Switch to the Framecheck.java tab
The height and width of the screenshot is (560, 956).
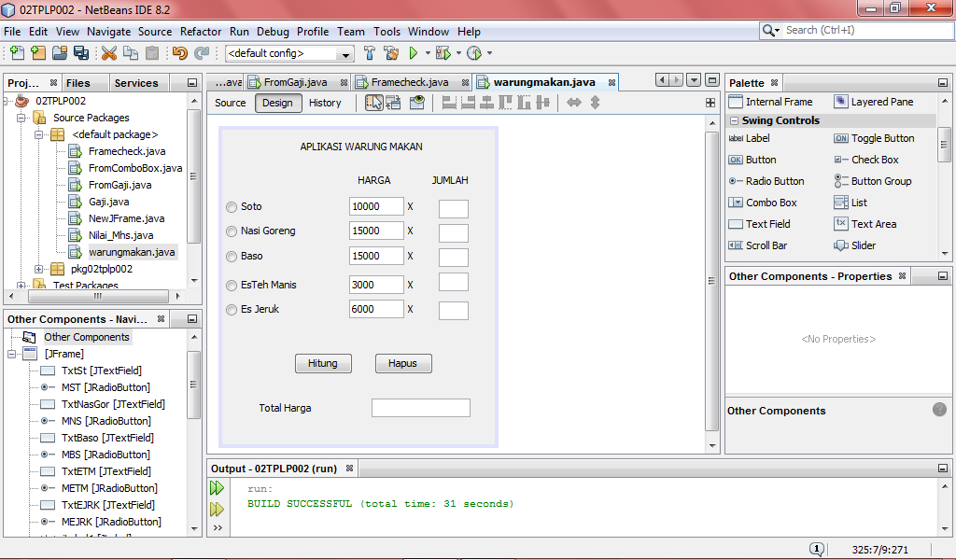point(410,82)
